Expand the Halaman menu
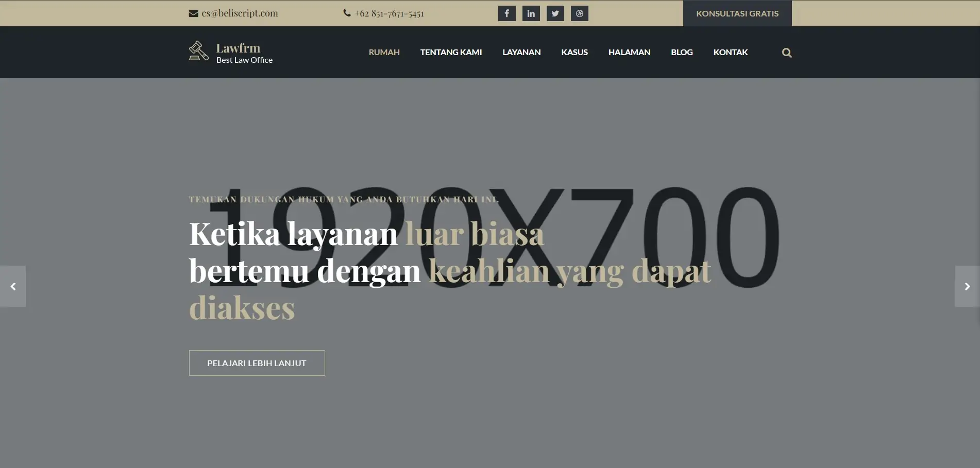980x468 pixels. point(629,52)
